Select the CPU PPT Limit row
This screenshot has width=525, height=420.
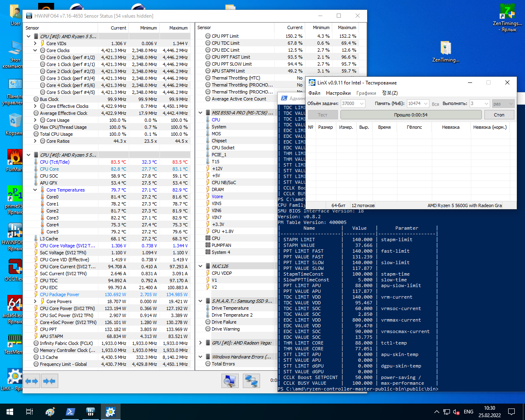click(x=281, y=36)
